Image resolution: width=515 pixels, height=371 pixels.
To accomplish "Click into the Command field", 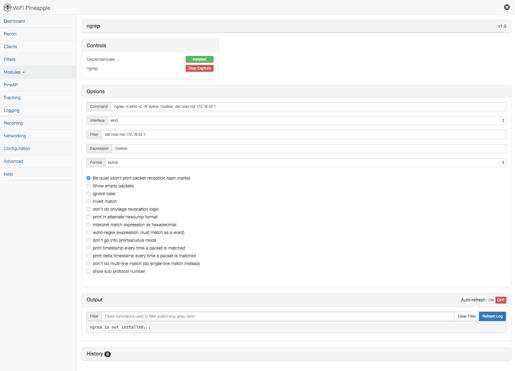I will (x=308, y=107).
